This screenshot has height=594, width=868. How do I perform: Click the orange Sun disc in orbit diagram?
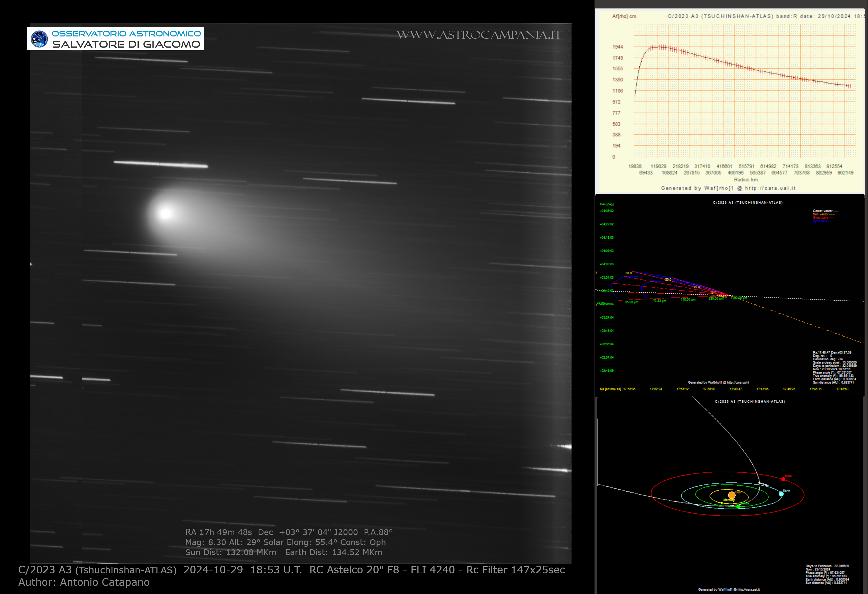click(732, 495)
